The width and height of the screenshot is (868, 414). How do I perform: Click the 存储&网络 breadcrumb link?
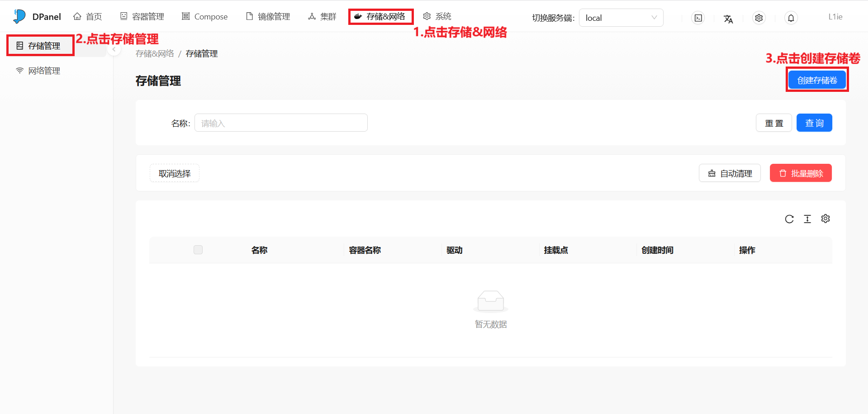pyautogui.click(x=155, y=54)
